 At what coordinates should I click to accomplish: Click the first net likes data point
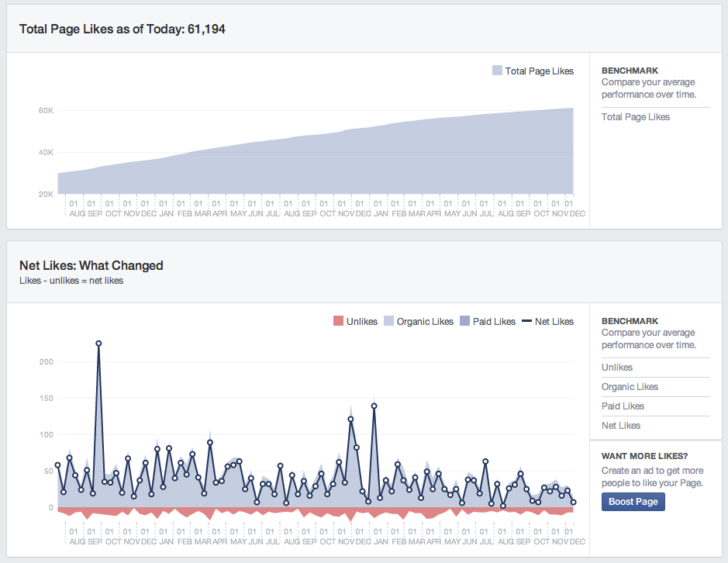click(57, 465)
